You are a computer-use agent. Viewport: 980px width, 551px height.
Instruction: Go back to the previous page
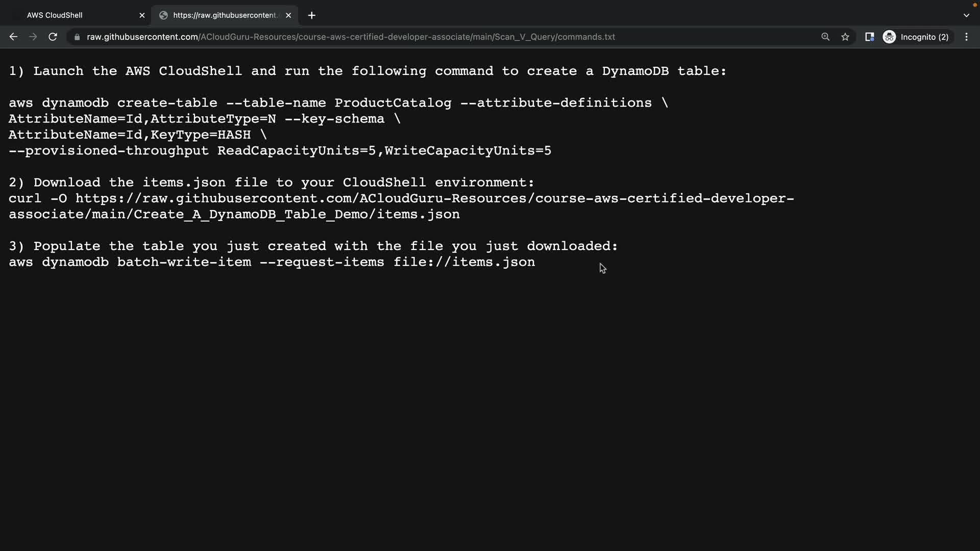13,37
